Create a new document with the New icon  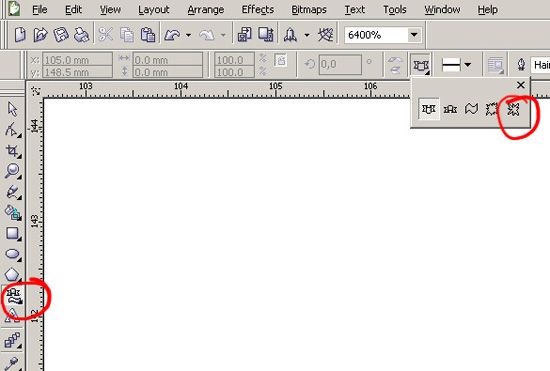20,35
